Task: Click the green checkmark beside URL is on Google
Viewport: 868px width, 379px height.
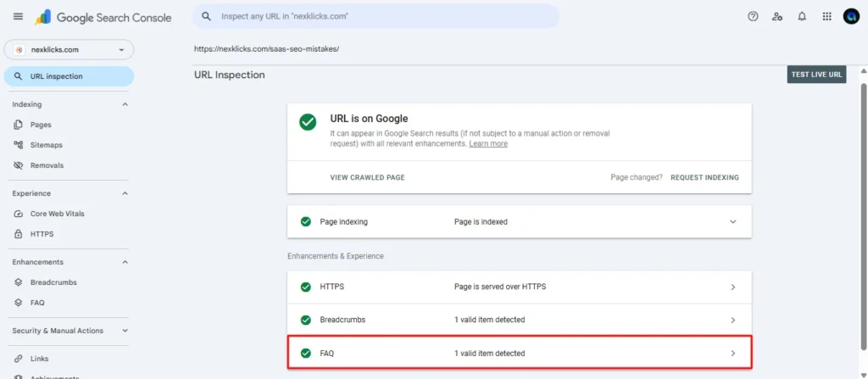Action: [308, 122]
